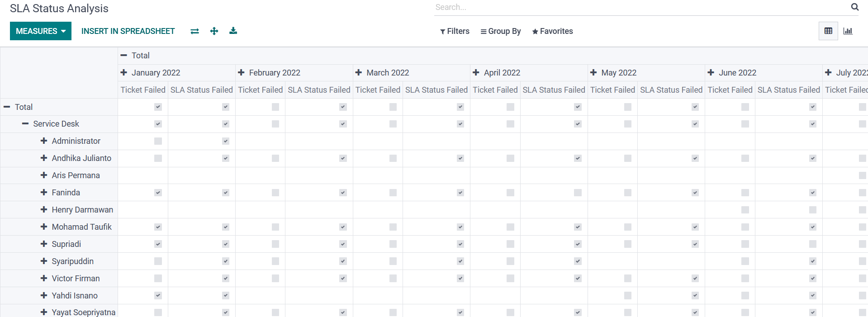Expand the Administrator row plus icon
Image resolution: width=868 pixels, height=317 pixels.
pos(44,141)
